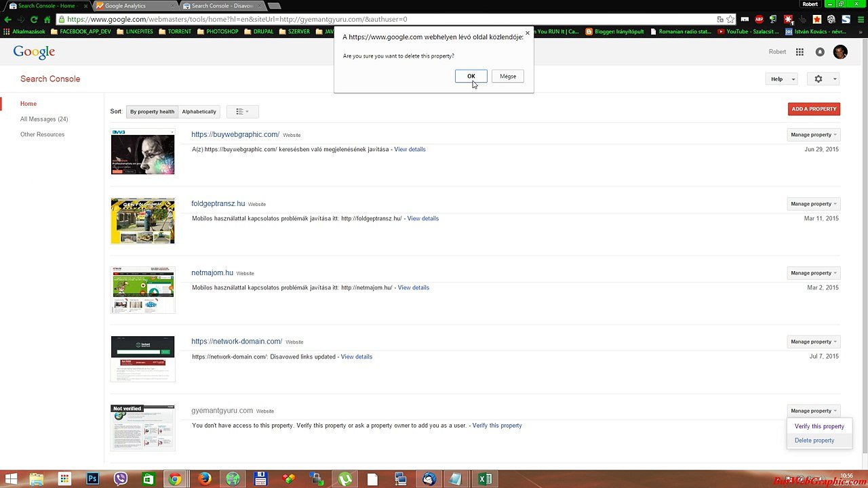Screen dimensions: 868x488
Task: Open the Windows Start button
Action: pos(11,479)
